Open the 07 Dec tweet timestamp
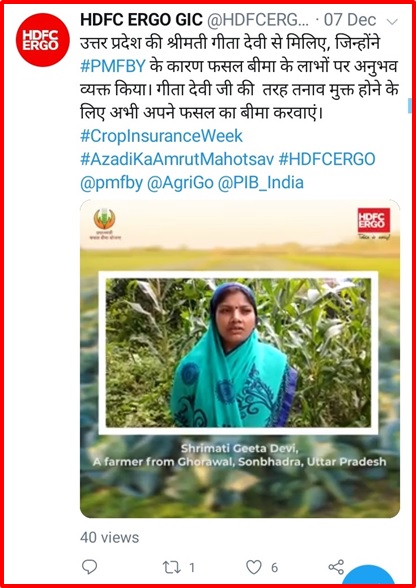This screenshot has height=588, width=416. pos(350,20)
